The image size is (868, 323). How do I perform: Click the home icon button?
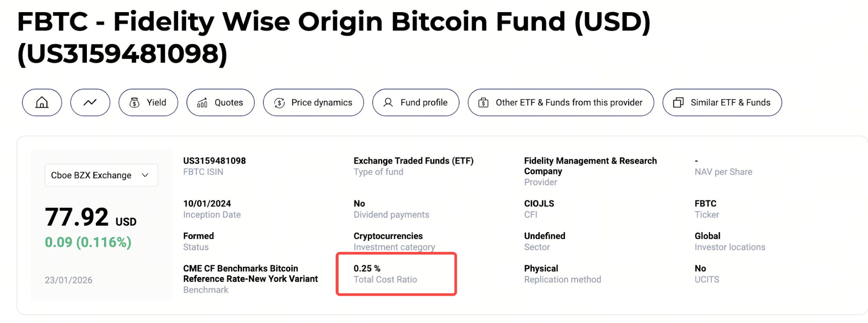coord(42,103)
